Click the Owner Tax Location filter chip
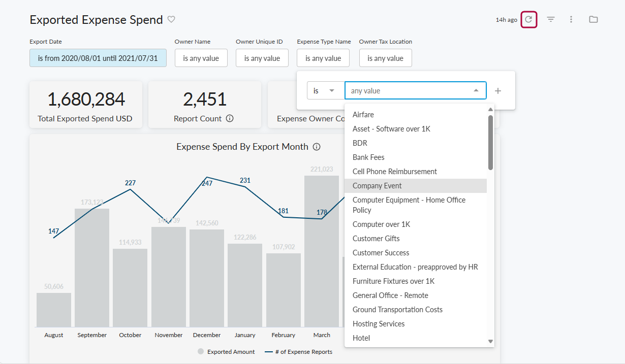625x364 pixels. (x=385, y=58)
